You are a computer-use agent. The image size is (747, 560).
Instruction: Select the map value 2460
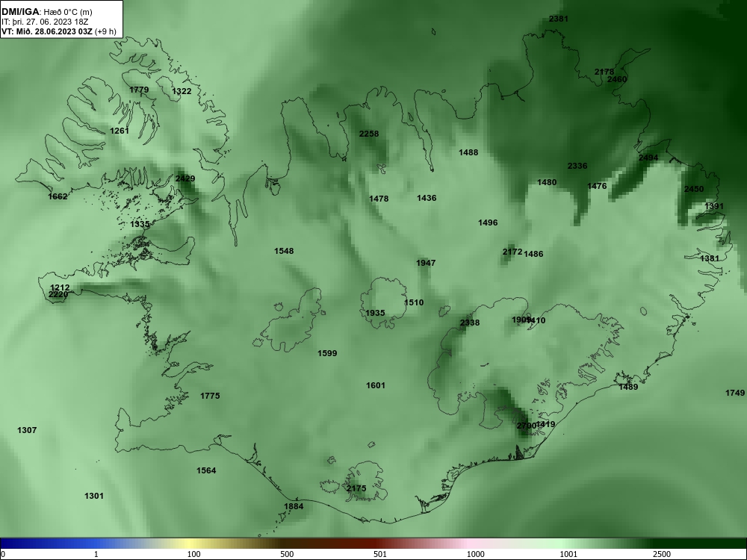point(617,80)
